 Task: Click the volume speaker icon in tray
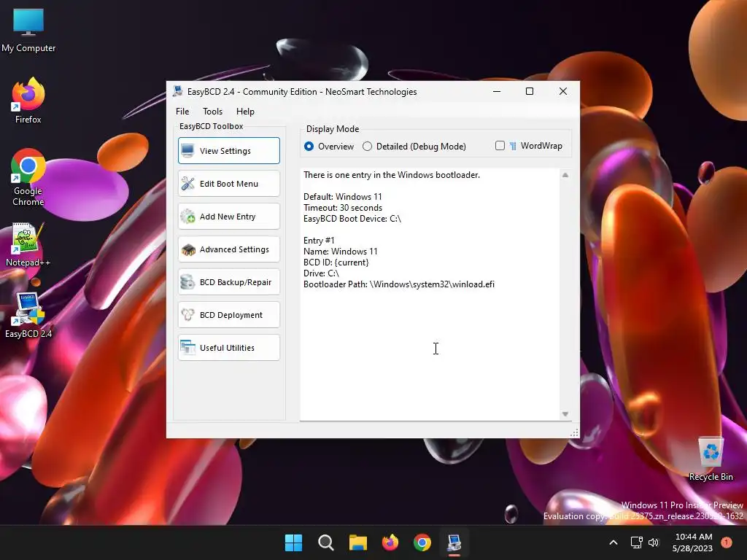tap(653, 542)
